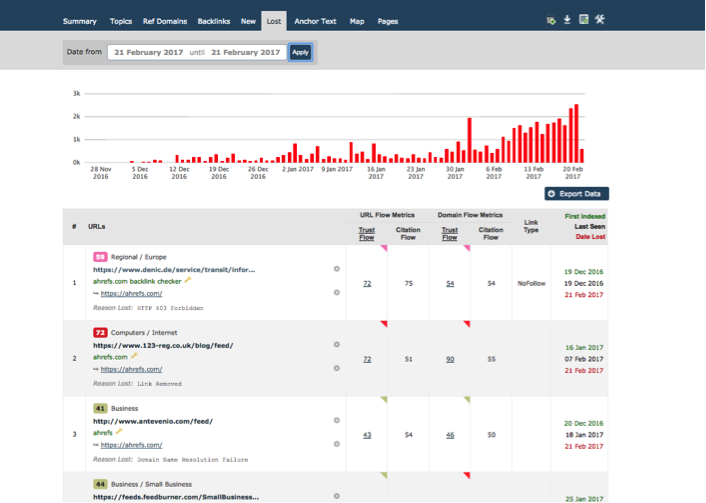The height and width of the screenshot is (503, 706).
Task: Click the key icon after ahrefs.com backlink checker
Action: pos(188,280)
